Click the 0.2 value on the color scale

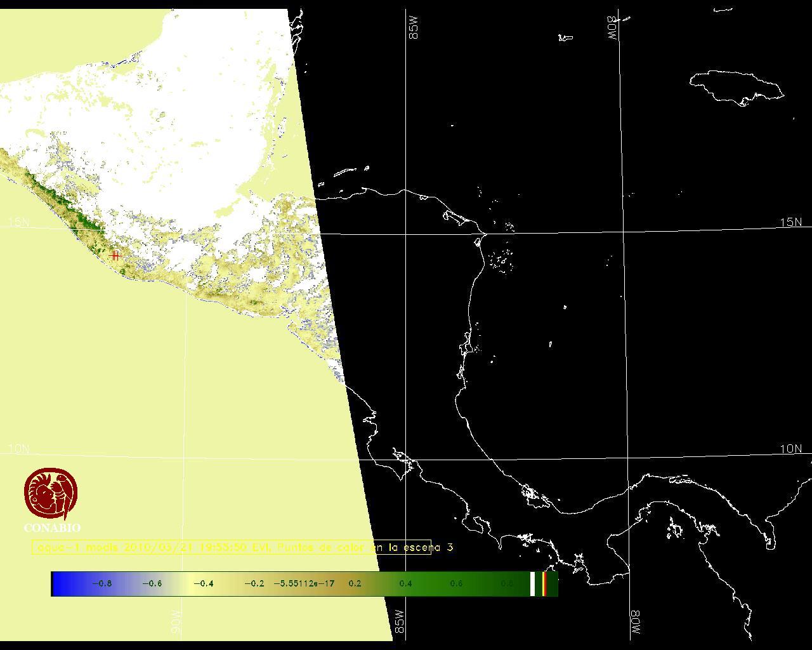point(355,583)
